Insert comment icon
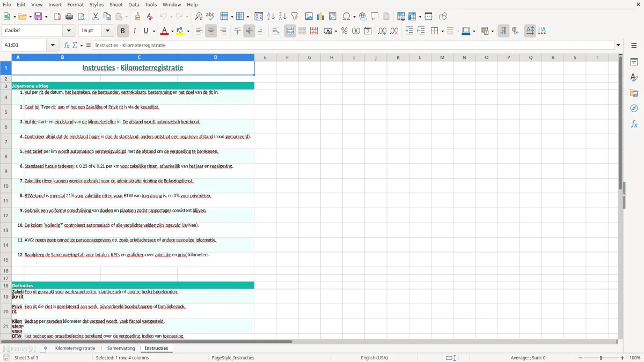The image size is (644, 362). tap(375, 17)
